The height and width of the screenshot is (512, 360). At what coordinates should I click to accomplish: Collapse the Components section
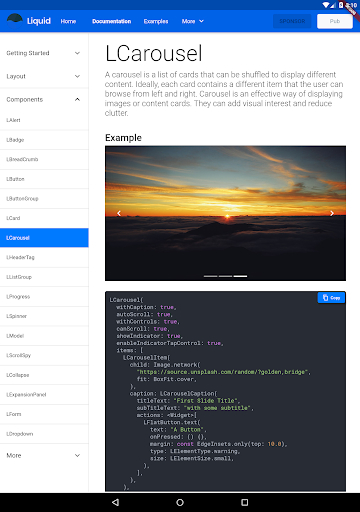pos(44,99)
